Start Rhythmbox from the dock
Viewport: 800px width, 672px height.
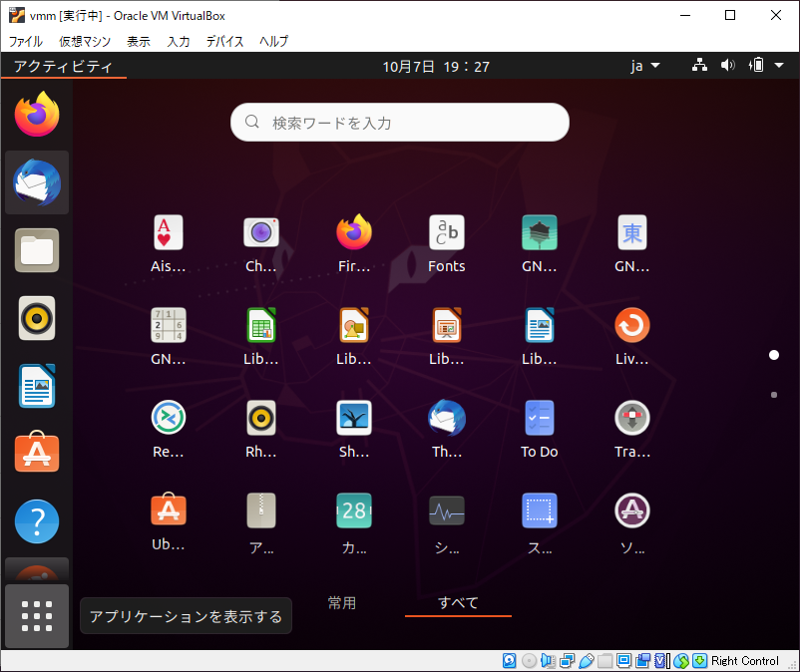tap(37, 318)
